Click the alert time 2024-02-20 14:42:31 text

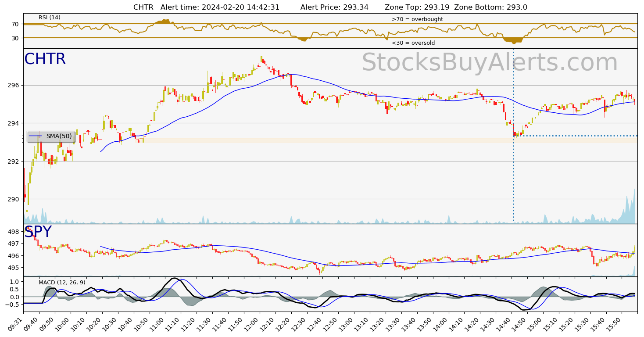point(220,7)
